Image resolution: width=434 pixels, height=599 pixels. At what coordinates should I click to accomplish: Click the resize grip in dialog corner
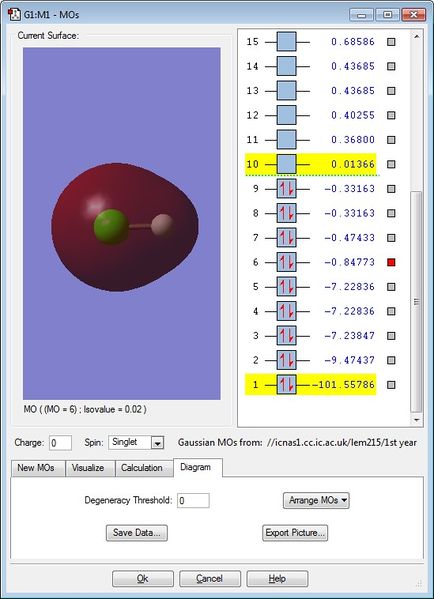[419, 583]
